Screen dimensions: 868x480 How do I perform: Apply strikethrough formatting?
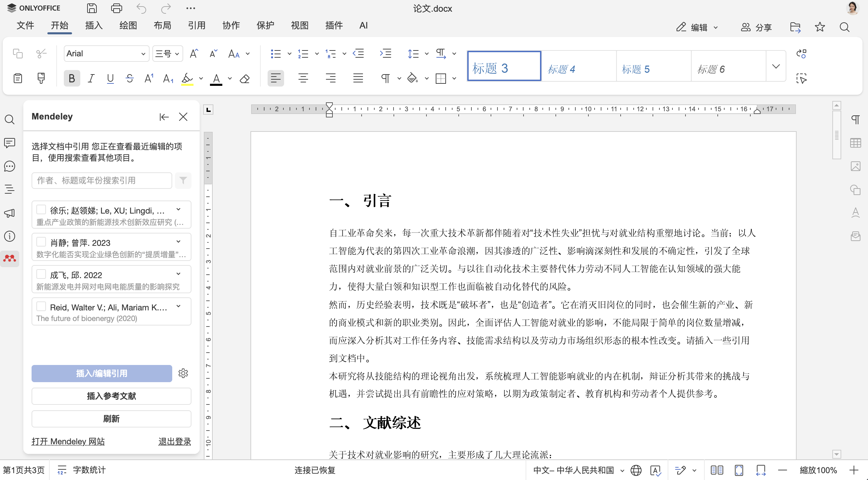point(130,79)
